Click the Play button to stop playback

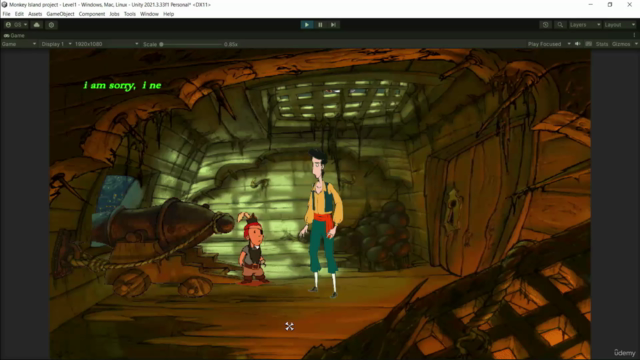tap(307, 25)
